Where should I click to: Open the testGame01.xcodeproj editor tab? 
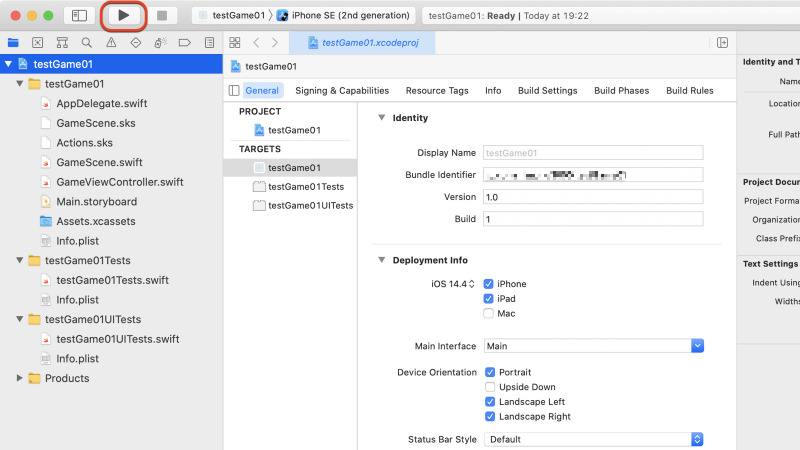pyautogui.click(x=363, y=43)
